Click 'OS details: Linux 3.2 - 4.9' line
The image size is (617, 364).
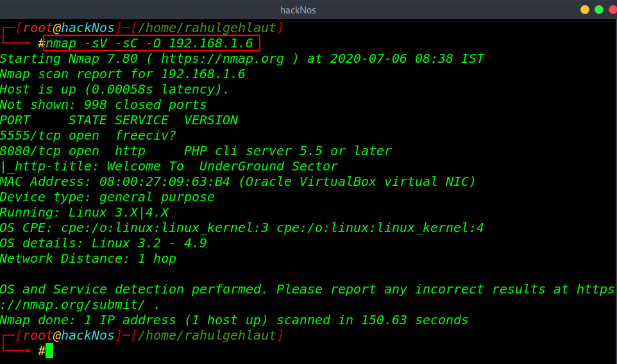pos(103,244)
